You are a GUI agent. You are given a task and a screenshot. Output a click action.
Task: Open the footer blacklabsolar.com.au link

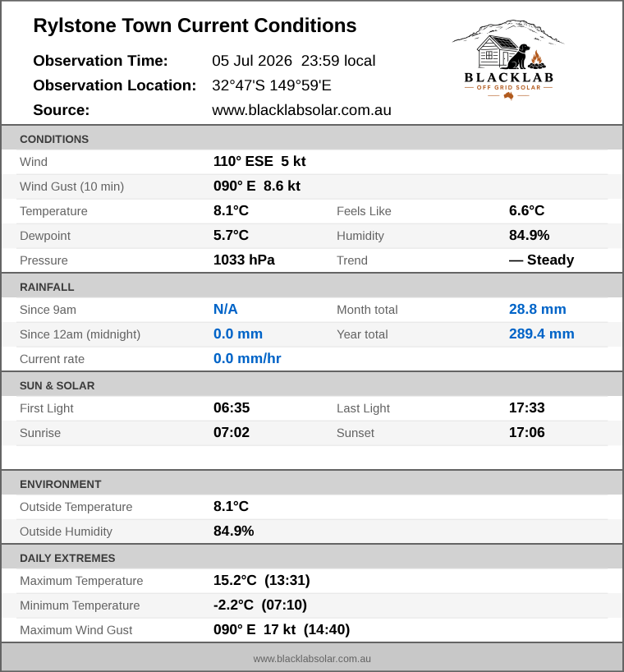(x=312, y=659)
